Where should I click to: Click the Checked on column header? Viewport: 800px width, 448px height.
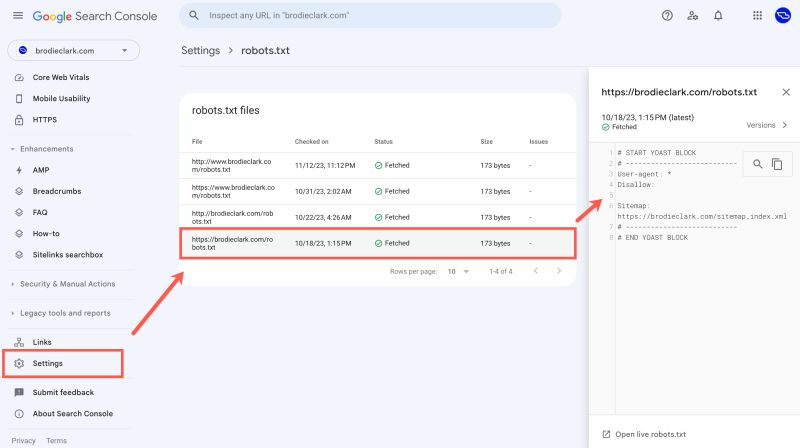pos(311,142)
